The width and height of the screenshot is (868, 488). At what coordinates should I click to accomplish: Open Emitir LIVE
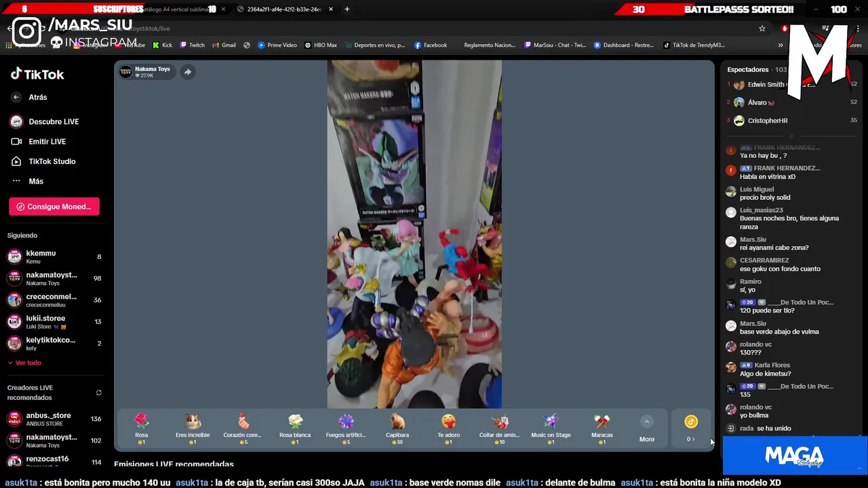tap(38, 141)
